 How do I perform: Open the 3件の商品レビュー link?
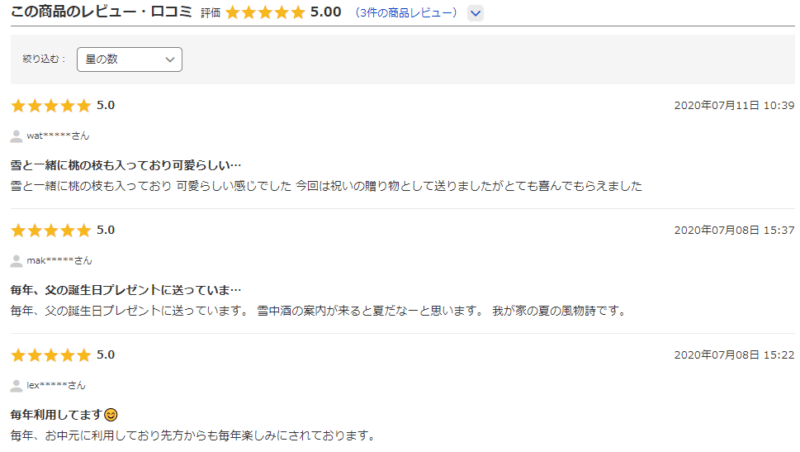coord(406,13)
